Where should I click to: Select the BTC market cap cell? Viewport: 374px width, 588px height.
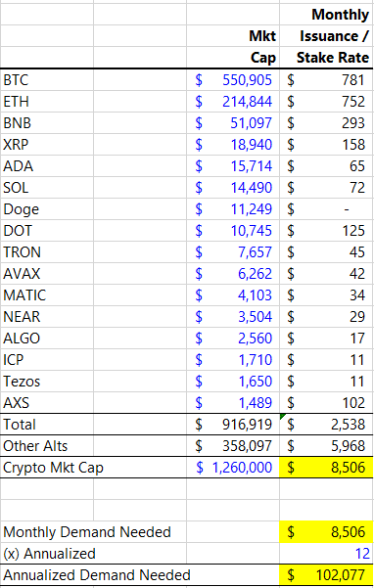coord(233,80)
